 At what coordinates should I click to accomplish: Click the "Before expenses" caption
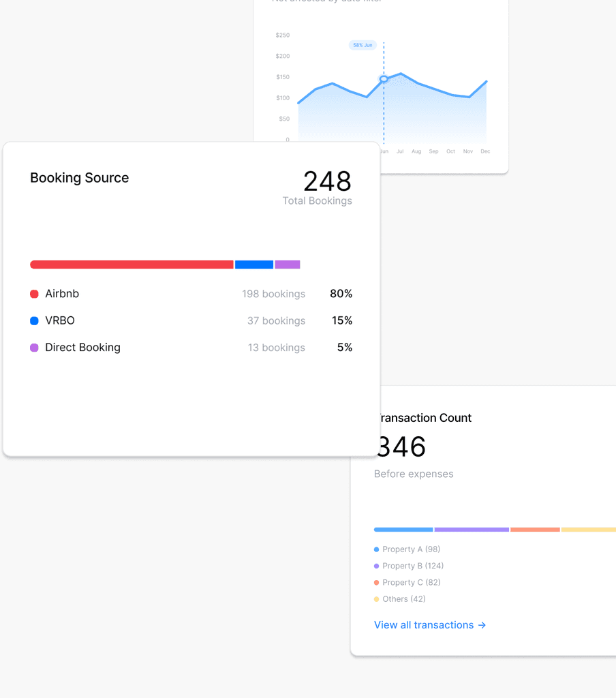414,474
